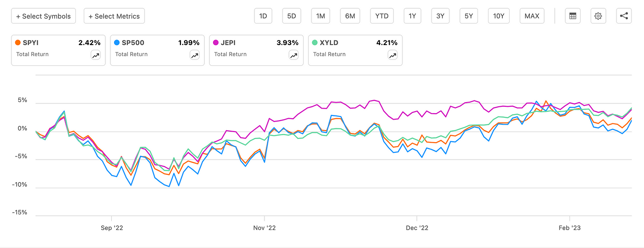
Task: Click the Nov '22 axis label
Action: click(x=264, y=228)
